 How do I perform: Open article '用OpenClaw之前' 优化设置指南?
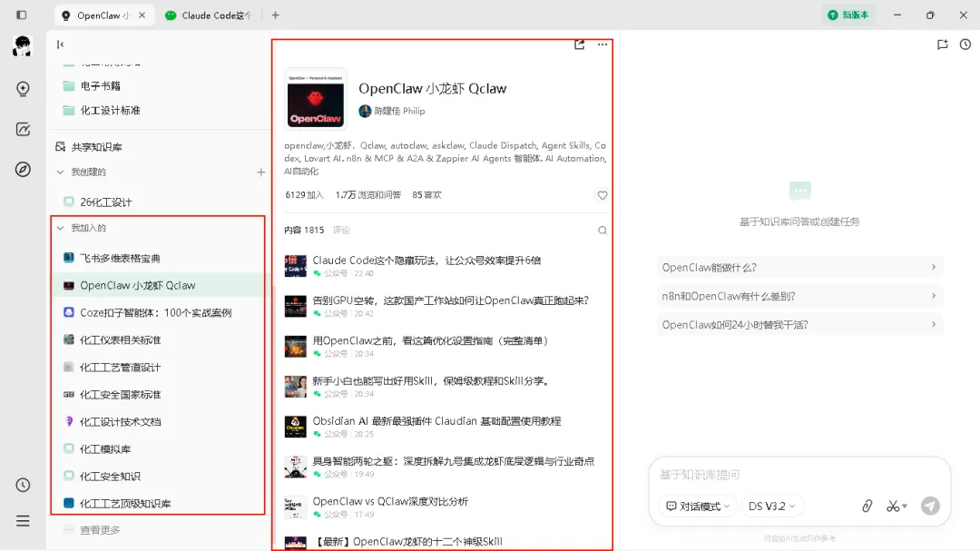click(x=432, y=340)
